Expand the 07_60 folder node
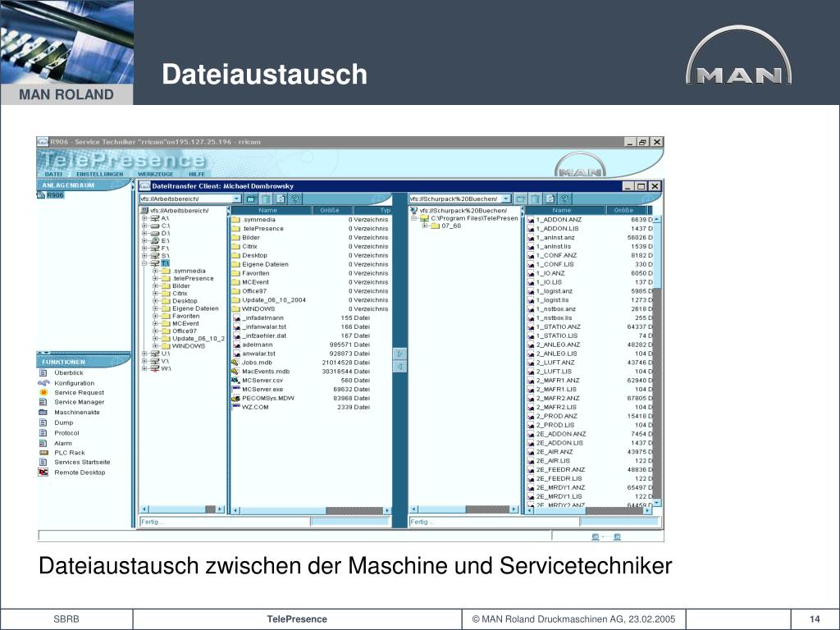This screenshot has width=840, height=630. (x=424, y=226)
